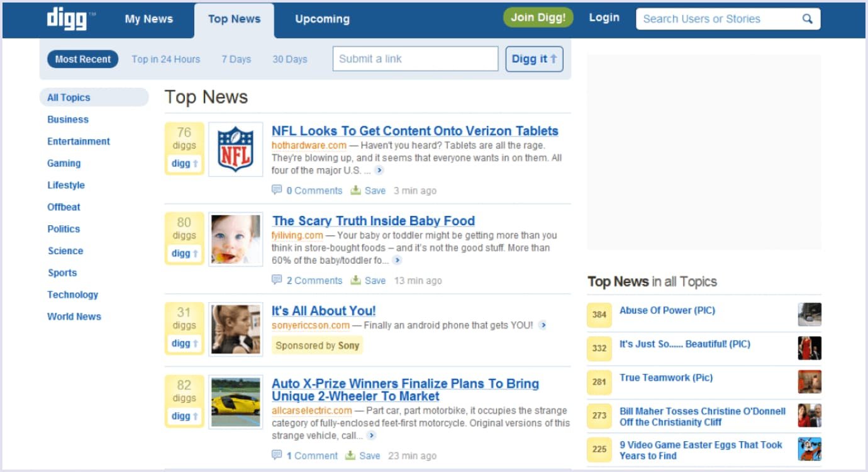Select All Topics in sidebar
Image resolution: width=868 pixels, height=472 pixels.
tap(94, 98)
